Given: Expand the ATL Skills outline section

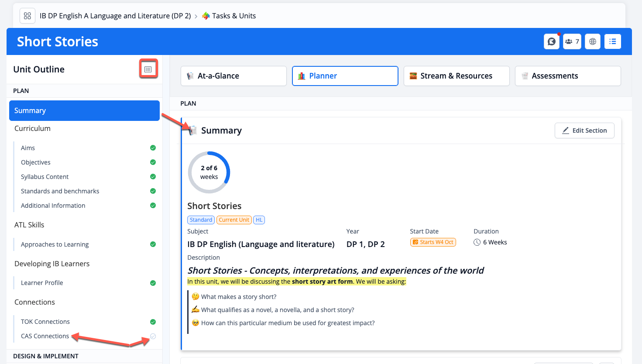Looking at the screenshot, I should (x=29, y=225).
